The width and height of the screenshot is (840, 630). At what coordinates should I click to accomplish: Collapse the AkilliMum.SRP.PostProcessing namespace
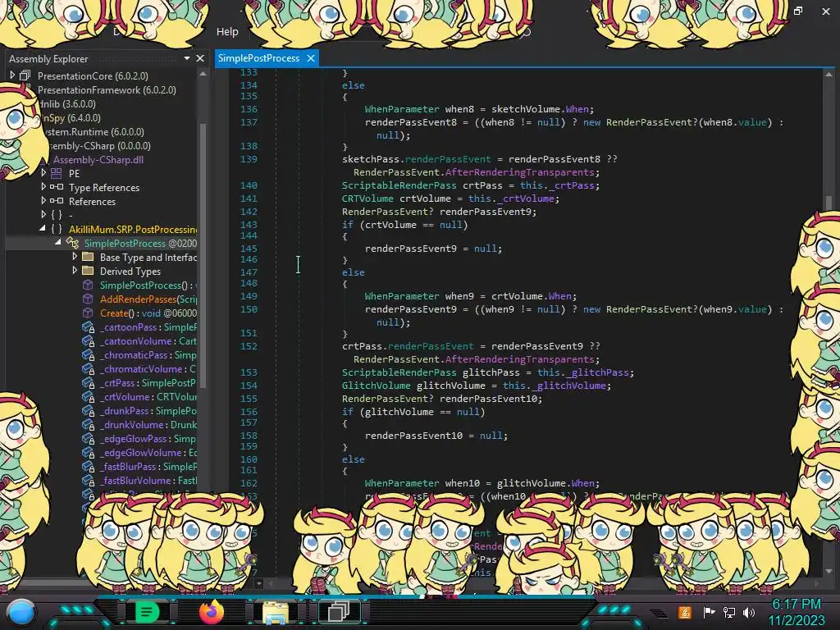point(43,229)
